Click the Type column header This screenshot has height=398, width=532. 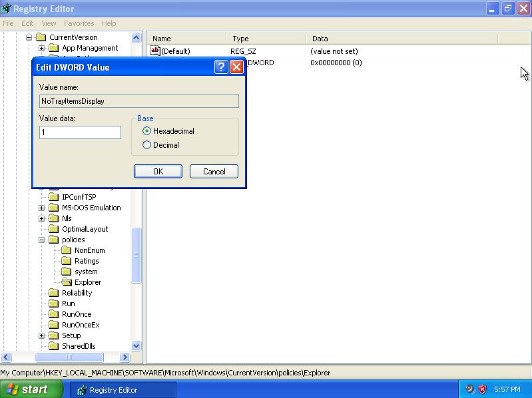(266, 39)
